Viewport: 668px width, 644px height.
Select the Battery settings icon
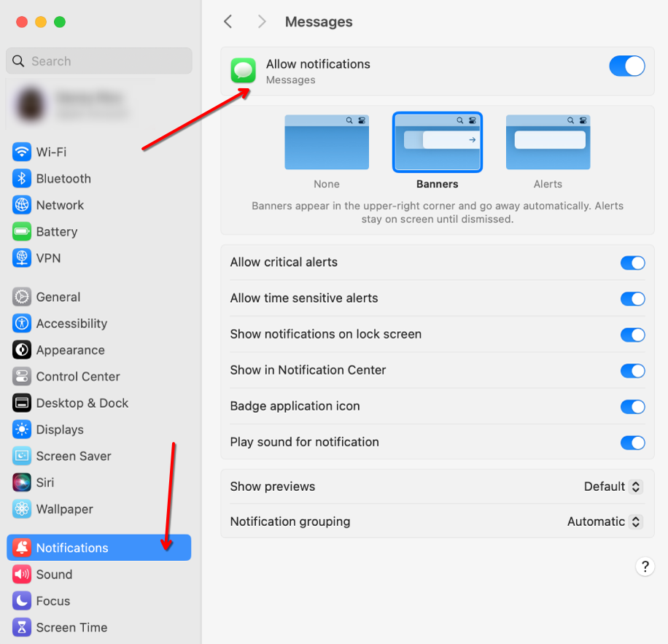[x=20, y=231]
